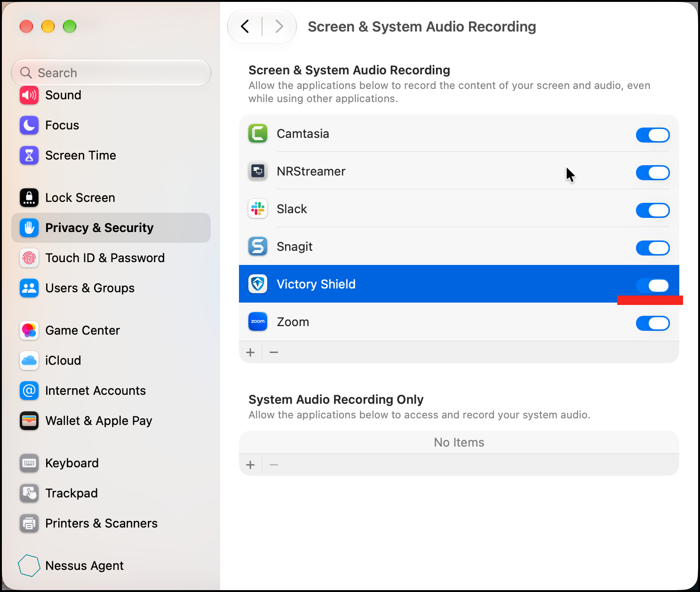This screenshot has height=592, width=700.
Task: Toggle Slack screen recording permission
Action: coord(653,210)
